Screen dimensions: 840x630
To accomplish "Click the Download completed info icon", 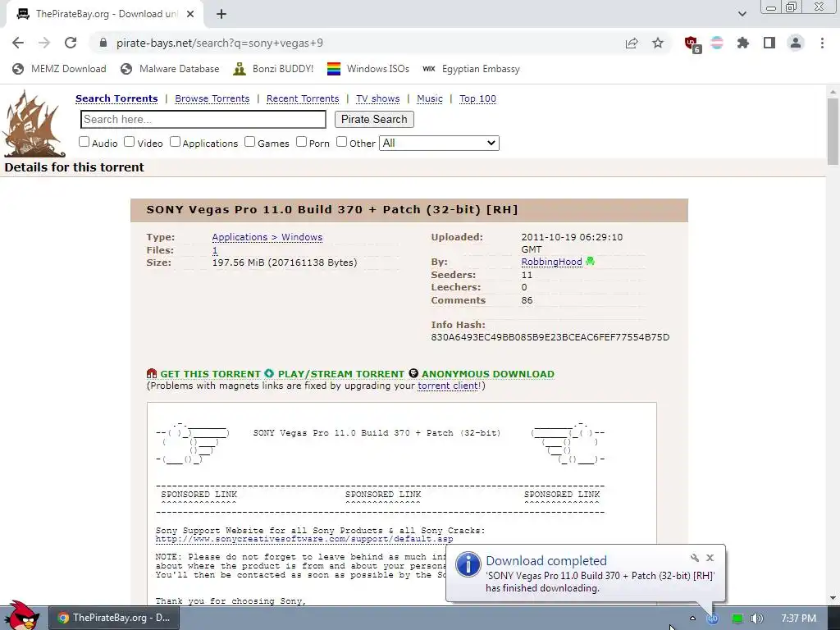I will (468, 564).
